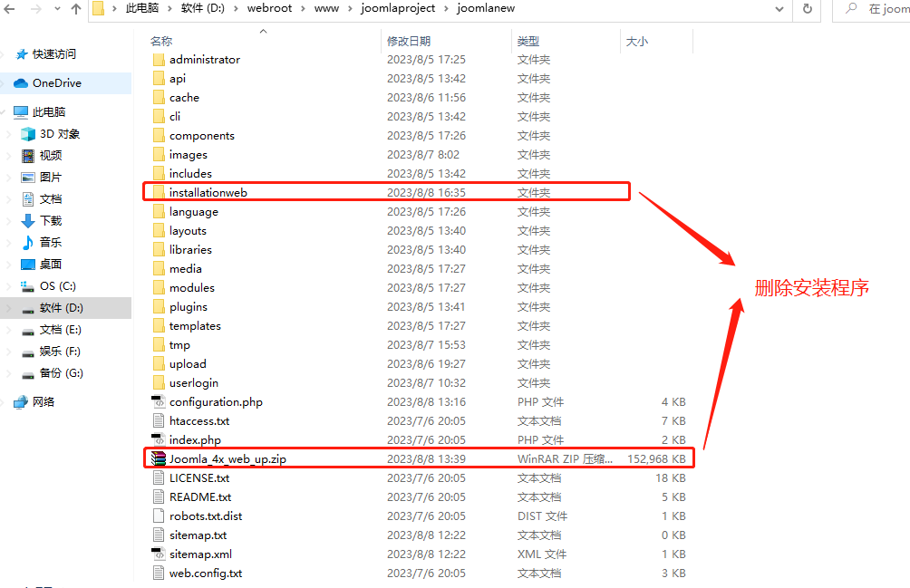The image size is (910, 588).
Task: Click the sitemap.xml file icon
Action: coord(159,554)
